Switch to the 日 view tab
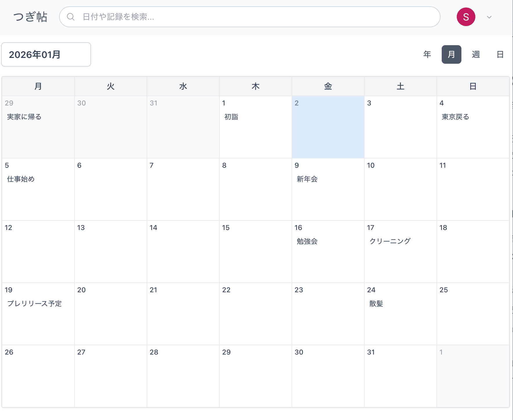 [x=500, y=54]
